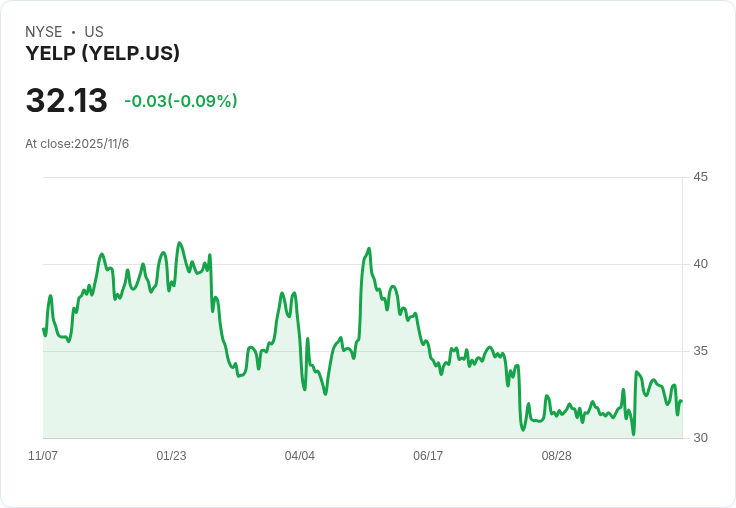Viewport: 736px width, 508px height.
Task: Click the US market label
Action: 94,31
